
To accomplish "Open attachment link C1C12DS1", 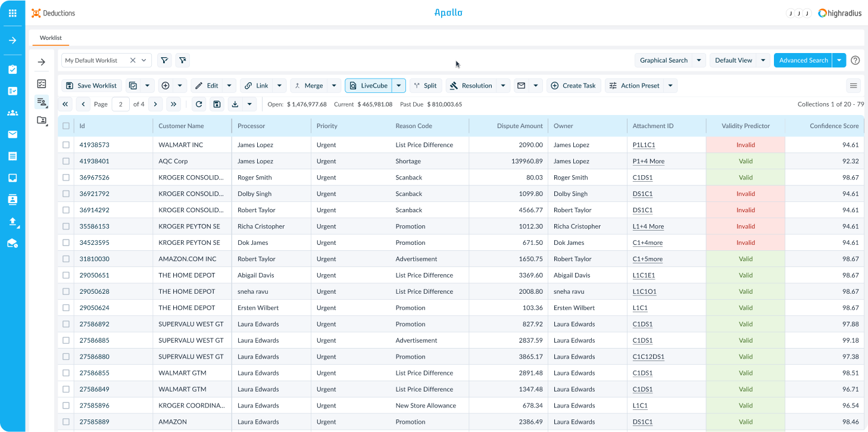I will [648, 356].
